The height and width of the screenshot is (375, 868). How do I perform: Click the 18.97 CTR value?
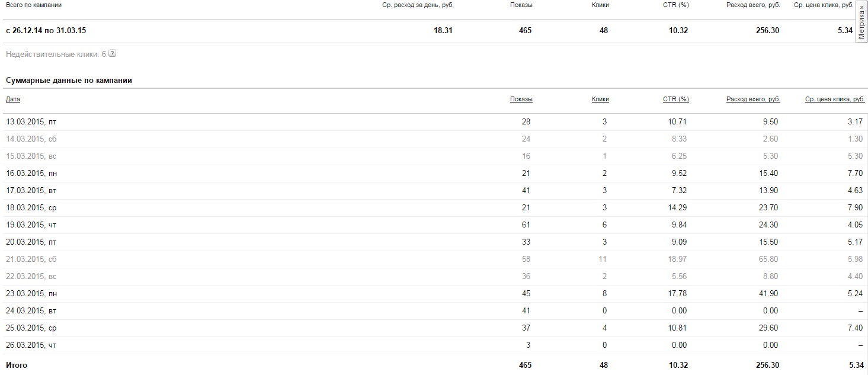[676, 259]
